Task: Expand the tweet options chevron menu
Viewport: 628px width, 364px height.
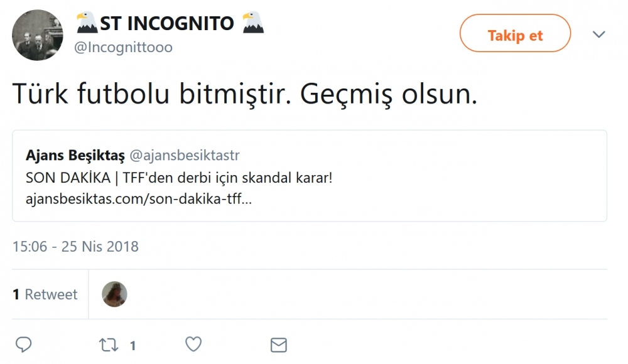Action: pyautogui.click(x=598, y=33)
